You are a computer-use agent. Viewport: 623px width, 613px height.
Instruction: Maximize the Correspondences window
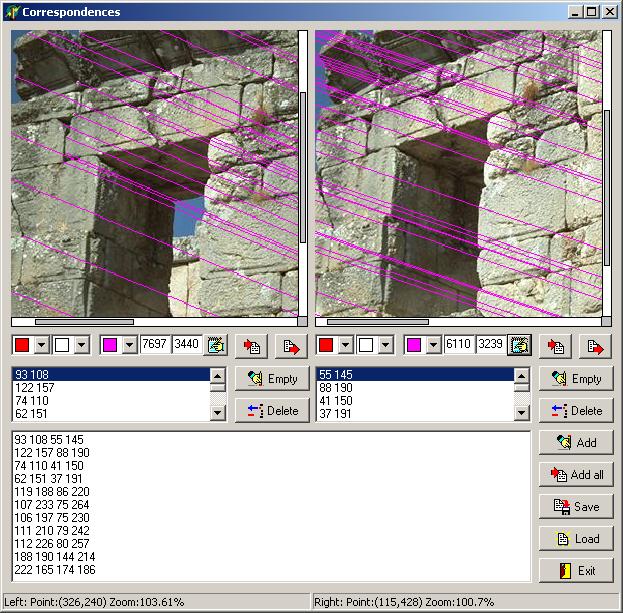pos(591,12)
